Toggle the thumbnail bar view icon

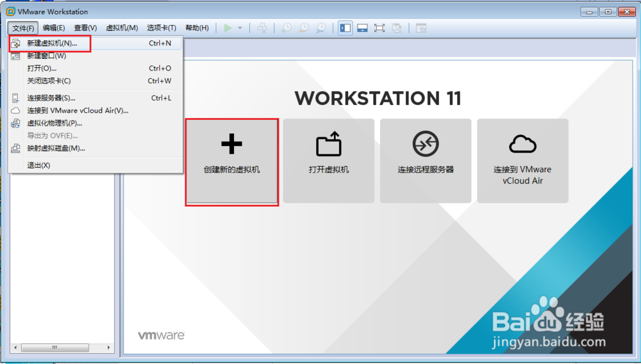362,28
